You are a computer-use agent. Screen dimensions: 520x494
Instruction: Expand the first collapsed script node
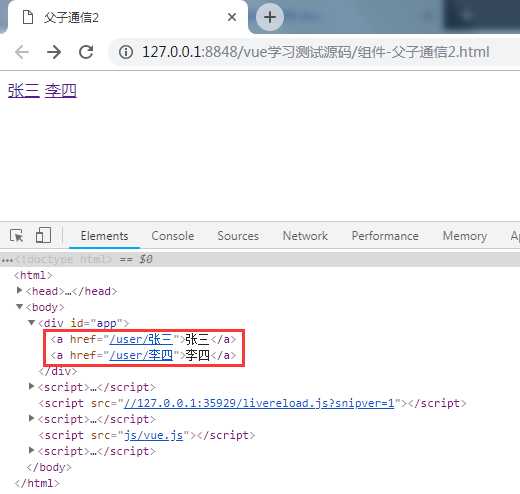(x=31, y=386)
